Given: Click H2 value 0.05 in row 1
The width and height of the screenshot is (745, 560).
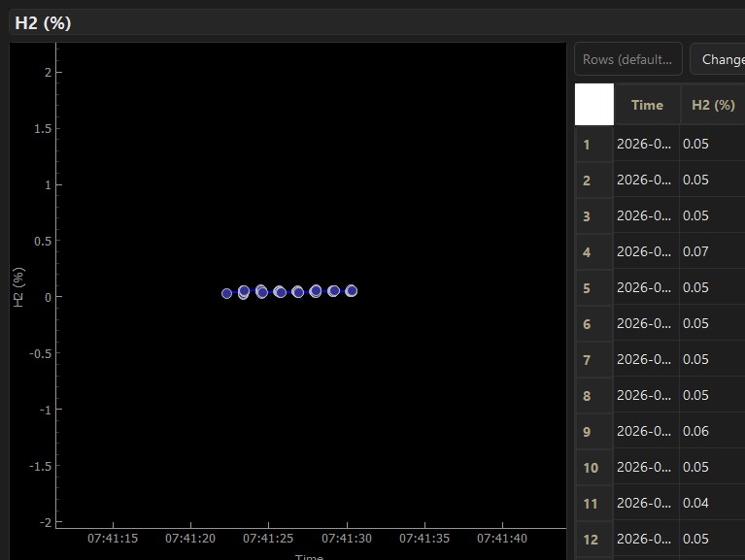Looking at the screenshot, I should pos(712,144).
